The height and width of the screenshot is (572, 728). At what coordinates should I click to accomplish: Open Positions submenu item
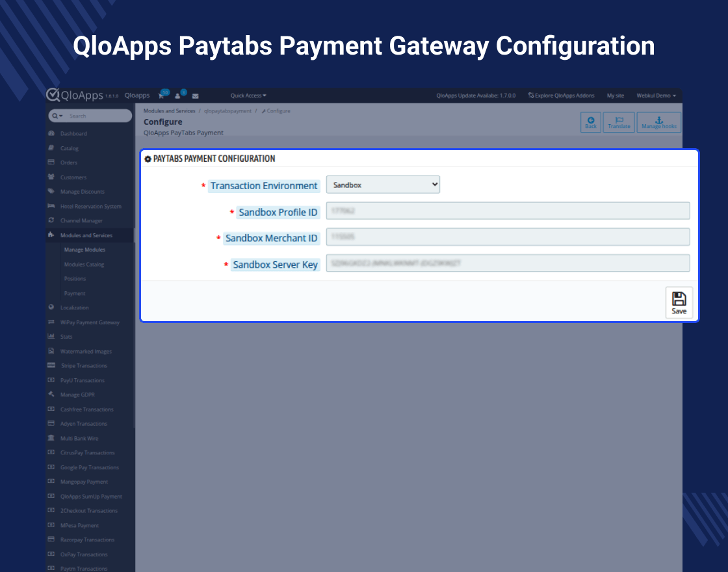tap(75, 279)
